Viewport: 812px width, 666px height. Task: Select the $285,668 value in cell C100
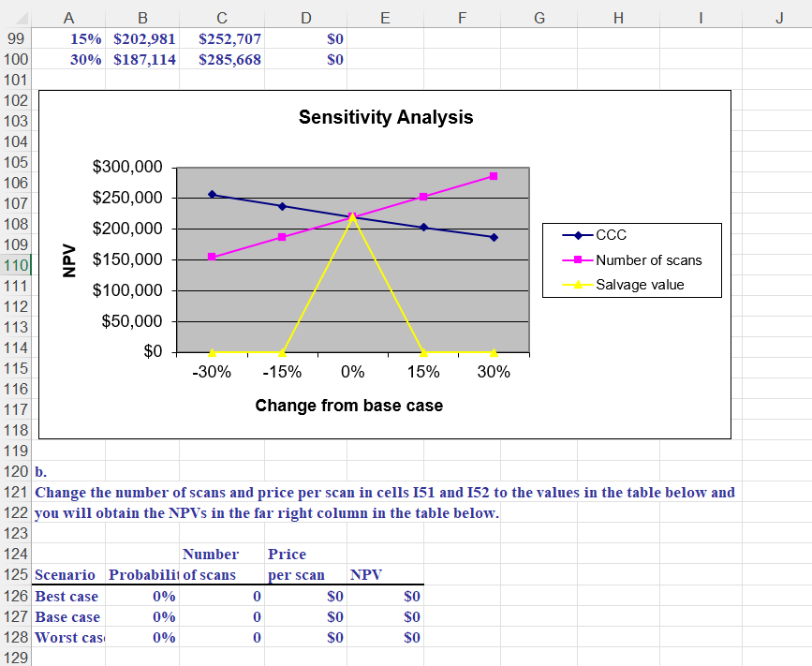230,59
